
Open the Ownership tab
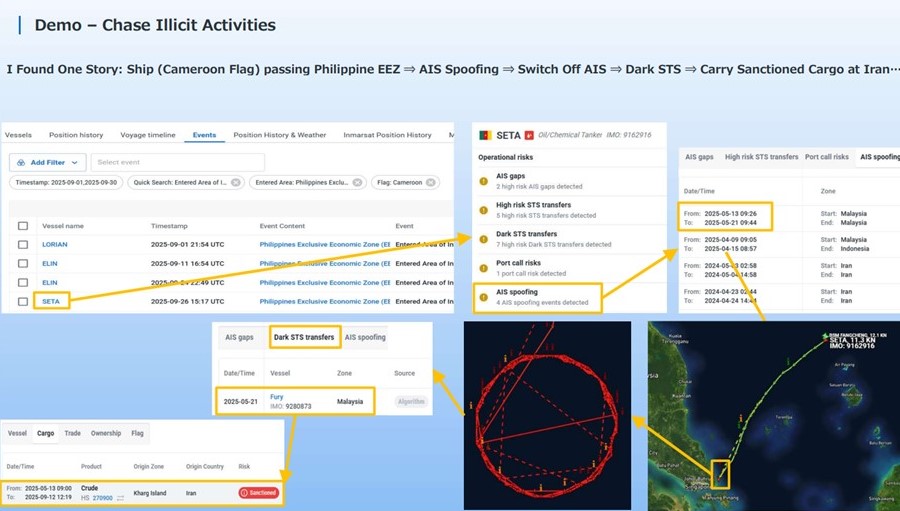click(106, 433)
